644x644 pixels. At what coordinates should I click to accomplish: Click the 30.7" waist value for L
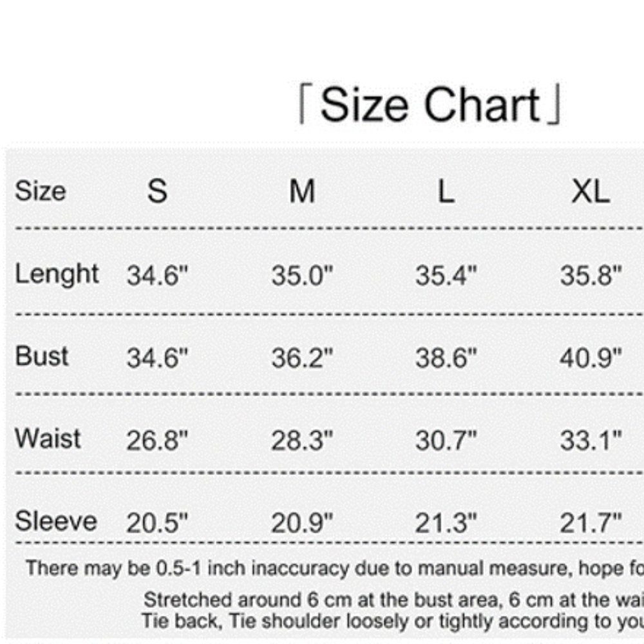click(446, 440)
